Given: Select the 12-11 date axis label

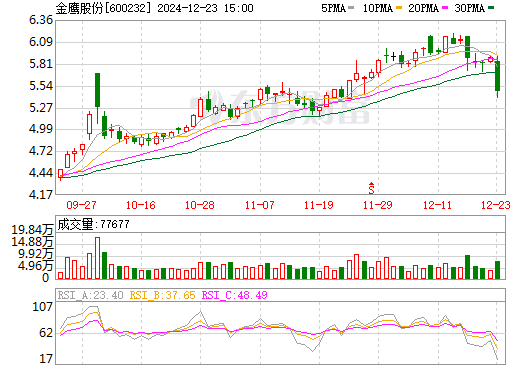Looking at the screenshot, I should [437, 205].
